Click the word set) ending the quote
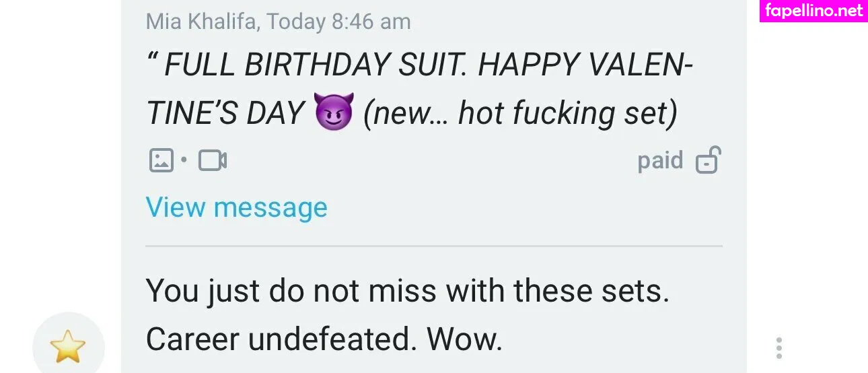This screenshot has width=868, height=373. [650, 113]
